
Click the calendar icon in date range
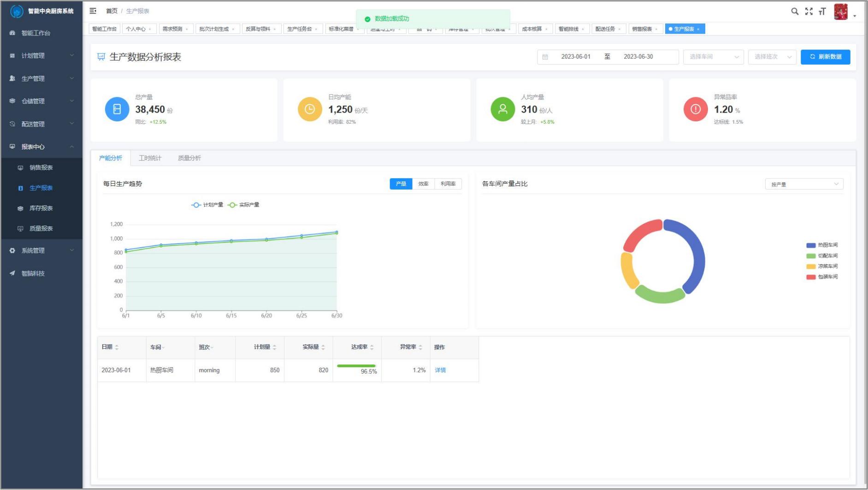(x=545, y=57)
